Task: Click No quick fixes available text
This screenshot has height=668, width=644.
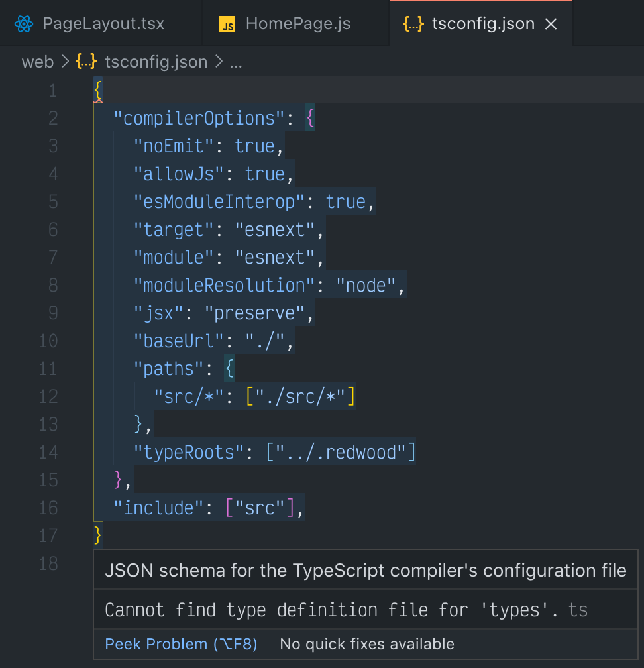Action: pyautogui.click(x=367, y=643)
